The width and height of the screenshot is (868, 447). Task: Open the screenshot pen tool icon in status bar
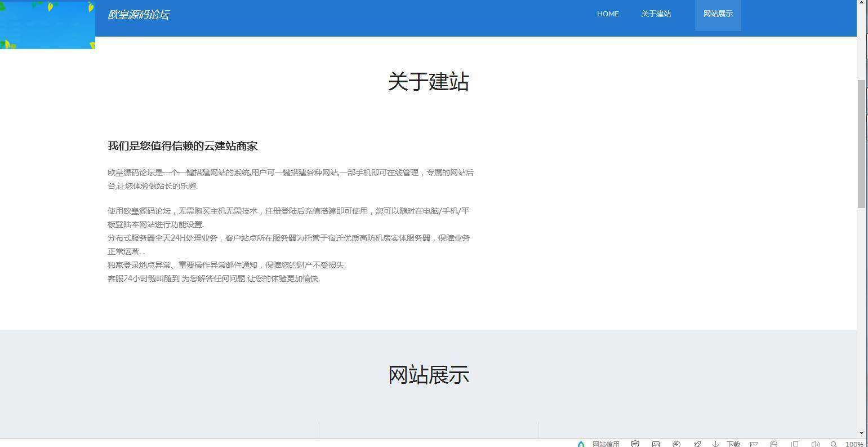[x=697, y=444]
